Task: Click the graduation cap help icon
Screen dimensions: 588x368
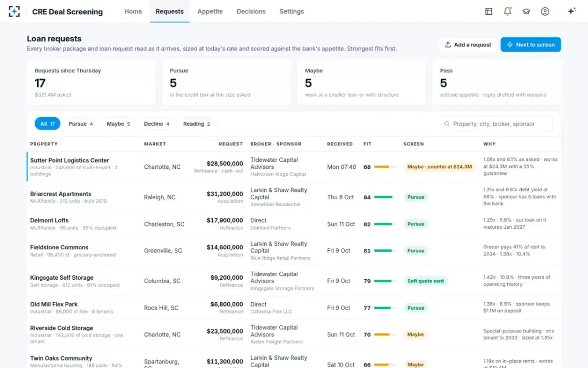Action: (526, 11)
